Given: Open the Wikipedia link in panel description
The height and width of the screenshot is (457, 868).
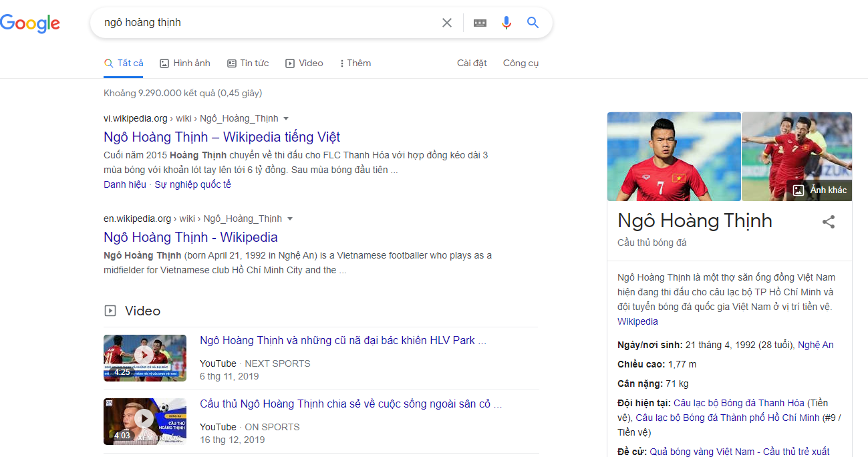Looking at the screenshot, I should point(637,321).
